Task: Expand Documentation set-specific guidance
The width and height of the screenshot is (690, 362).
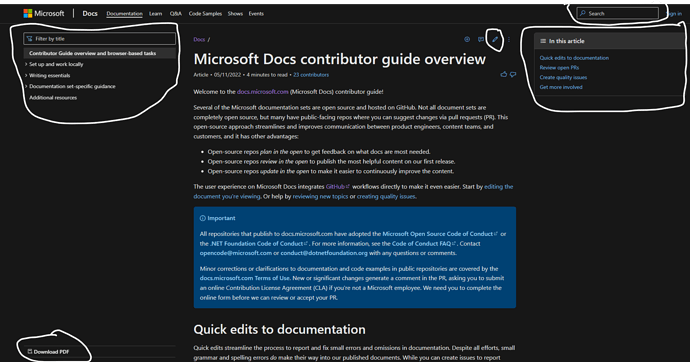Action: click(72, 87)
